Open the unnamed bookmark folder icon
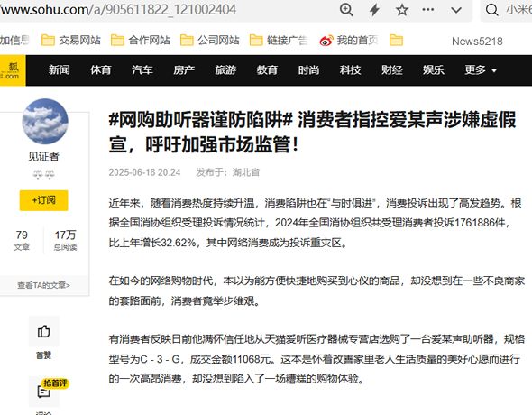The height and width of the screenshot is (415, 532). click(x=396, y=41)
